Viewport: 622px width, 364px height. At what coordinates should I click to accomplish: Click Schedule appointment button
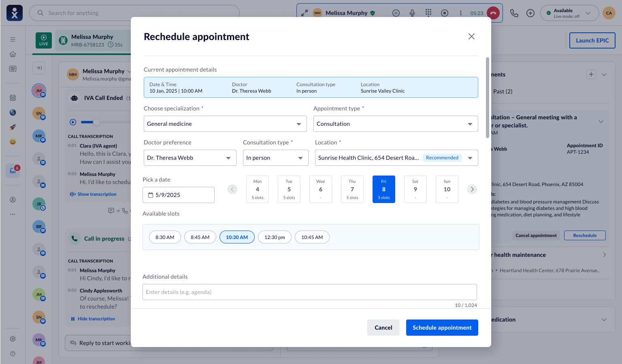click(442, 328)
